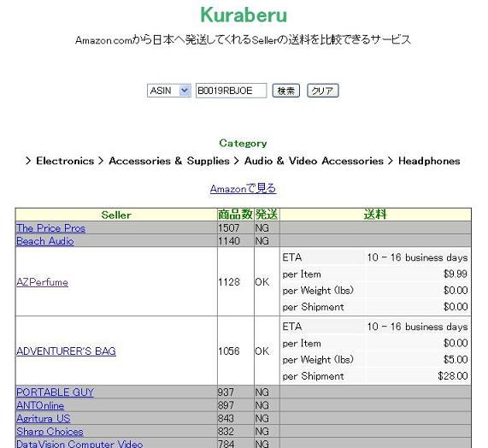The width and height of the screenshot is (488, 448).
Task: Click the Kuraberu site title
Action: coord(244,15)
